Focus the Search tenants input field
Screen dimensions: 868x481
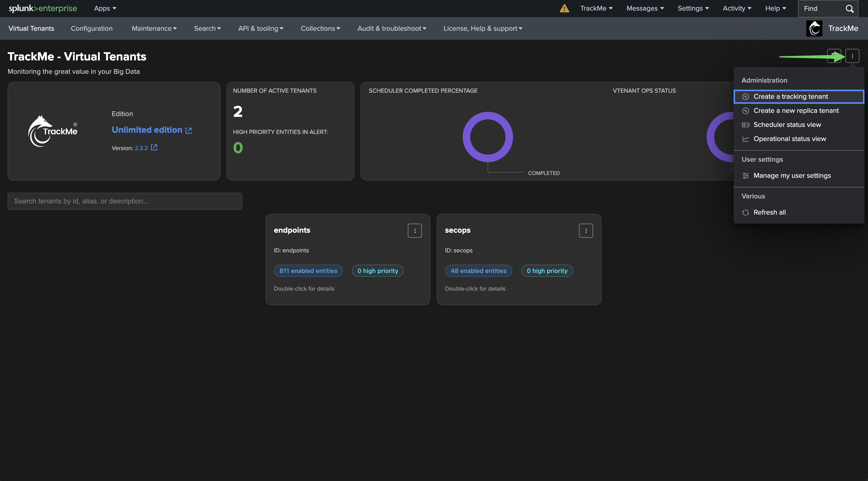125,201
